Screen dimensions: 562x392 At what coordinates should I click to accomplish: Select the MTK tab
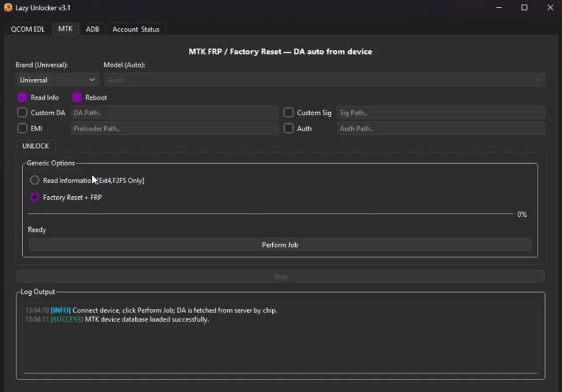pos(65,29)
